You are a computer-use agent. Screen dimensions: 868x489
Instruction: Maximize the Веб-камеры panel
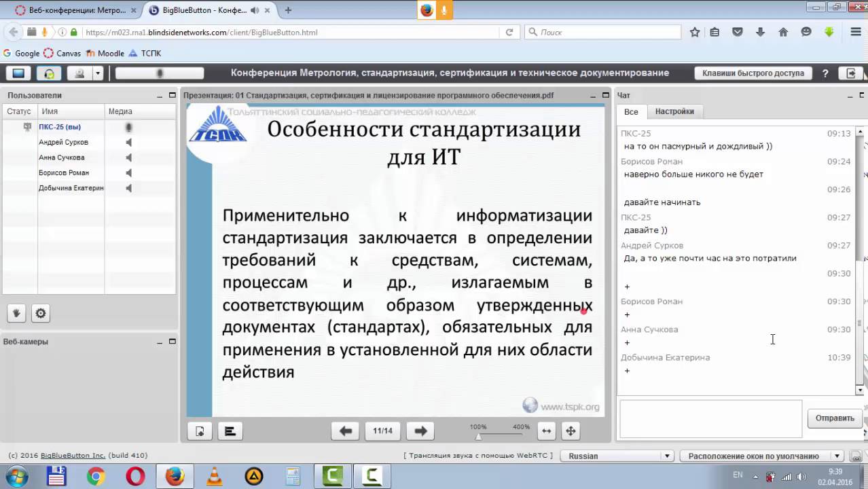pos(172,342)
